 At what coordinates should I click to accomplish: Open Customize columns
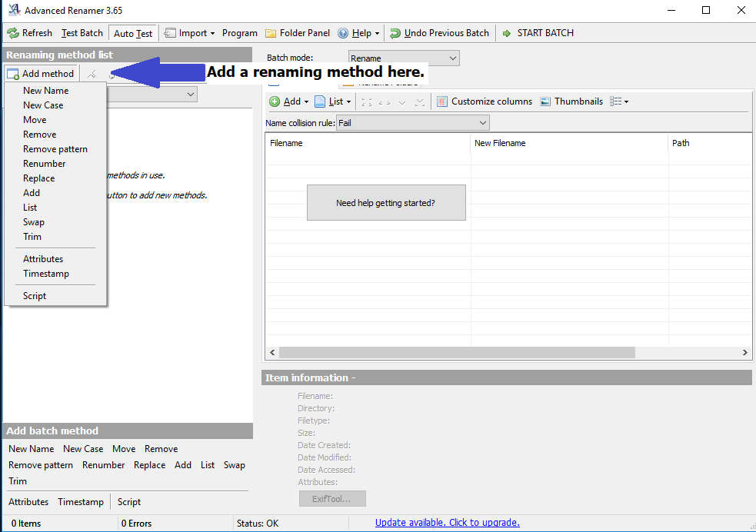pos(485,101)
